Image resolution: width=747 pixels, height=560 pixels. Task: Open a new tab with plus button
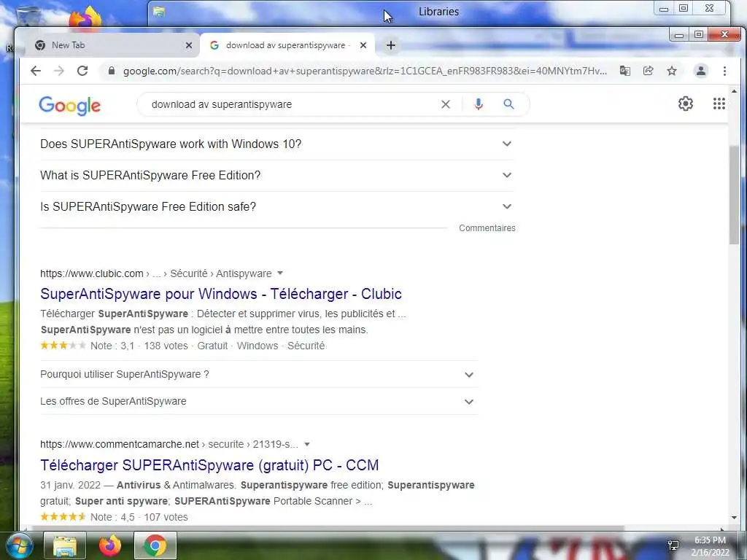pos(391,45)
